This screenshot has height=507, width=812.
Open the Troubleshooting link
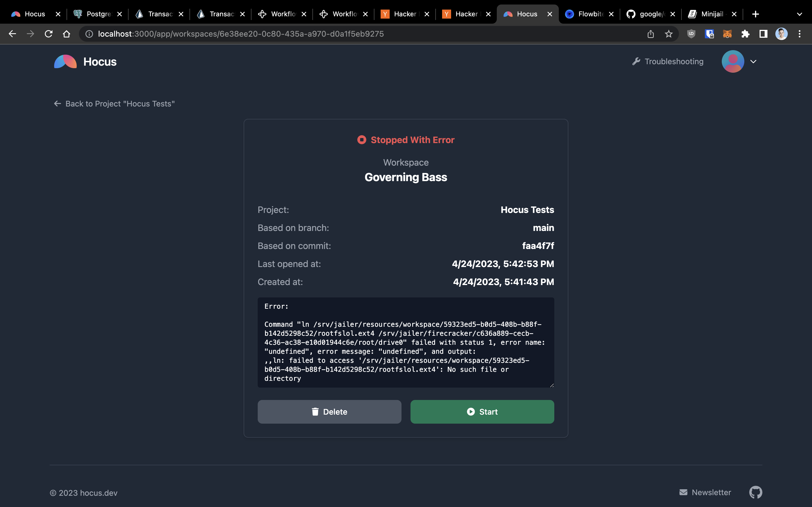pos(668,62)
